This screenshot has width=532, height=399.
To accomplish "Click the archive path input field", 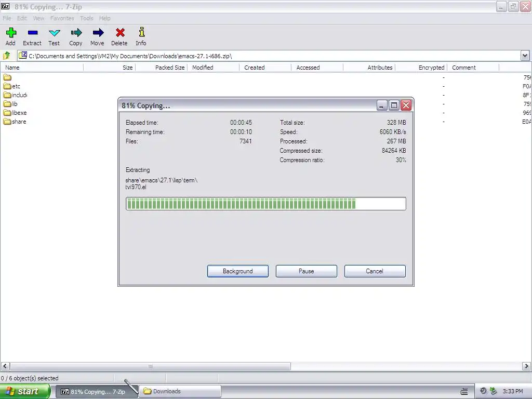I will click(x=269, y=56).
